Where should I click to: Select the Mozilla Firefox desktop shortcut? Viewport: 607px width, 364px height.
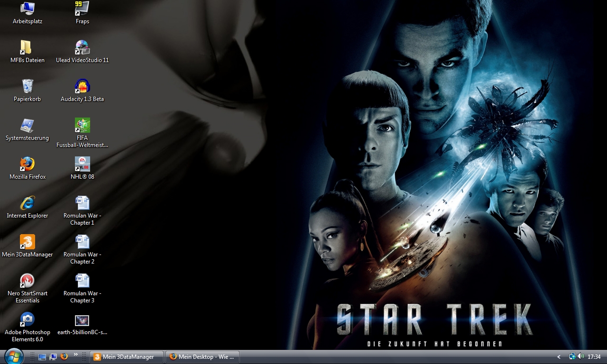pyautogui.click(x=28, y=164)
